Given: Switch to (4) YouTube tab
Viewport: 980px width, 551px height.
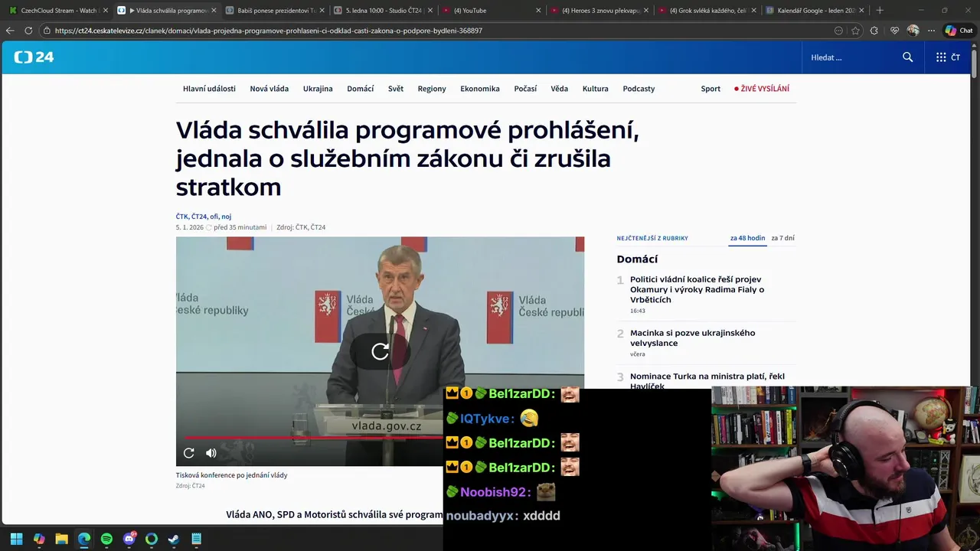Looking at the screenshot, I should [x=490, y=11].
